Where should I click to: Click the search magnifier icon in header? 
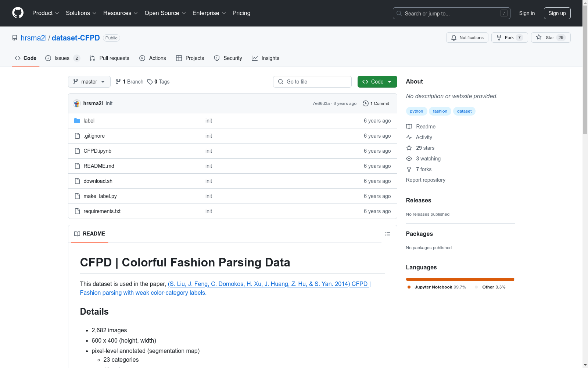tap(399, 13)
